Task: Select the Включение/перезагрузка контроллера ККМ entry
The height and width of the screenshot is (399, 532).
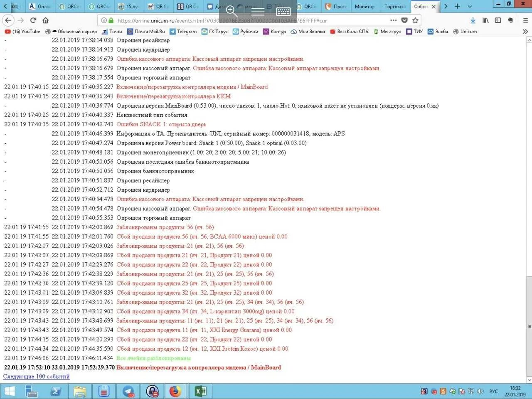Action: coord(173,96)
